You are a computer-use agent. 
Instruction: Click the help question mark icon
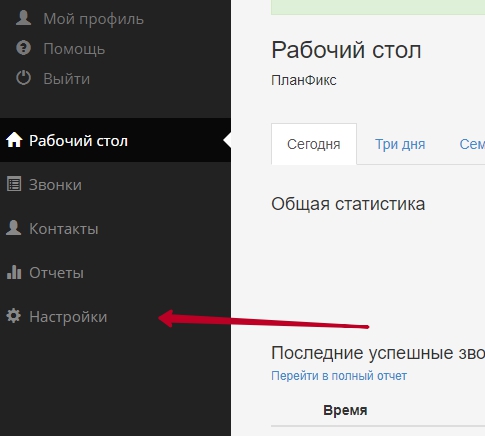coord(23,48)
